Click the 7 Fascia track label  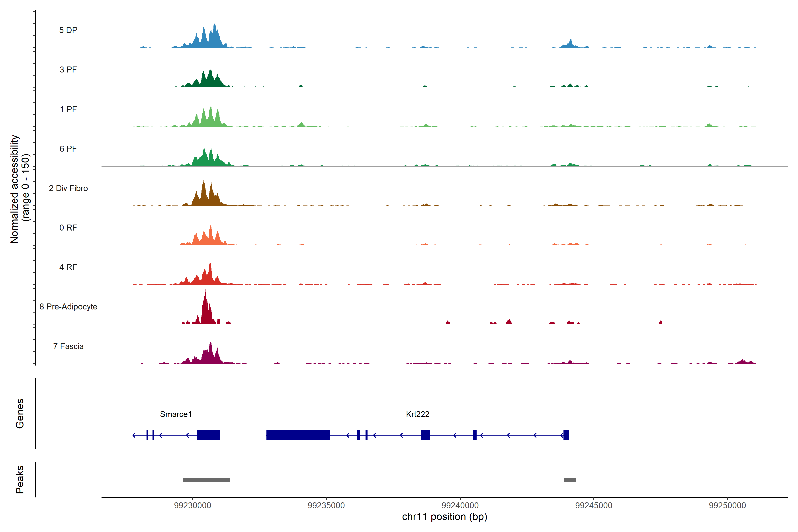point(68,346)
